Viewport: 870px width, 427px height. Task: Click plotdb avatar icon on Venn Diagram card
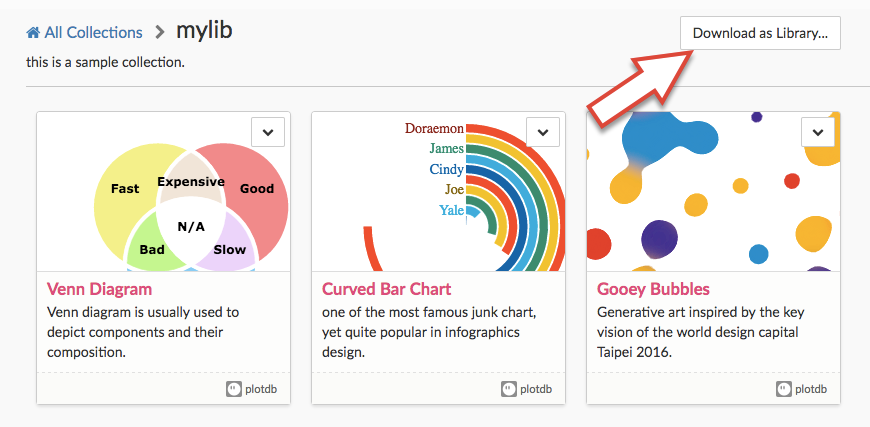tap(234, 389)
